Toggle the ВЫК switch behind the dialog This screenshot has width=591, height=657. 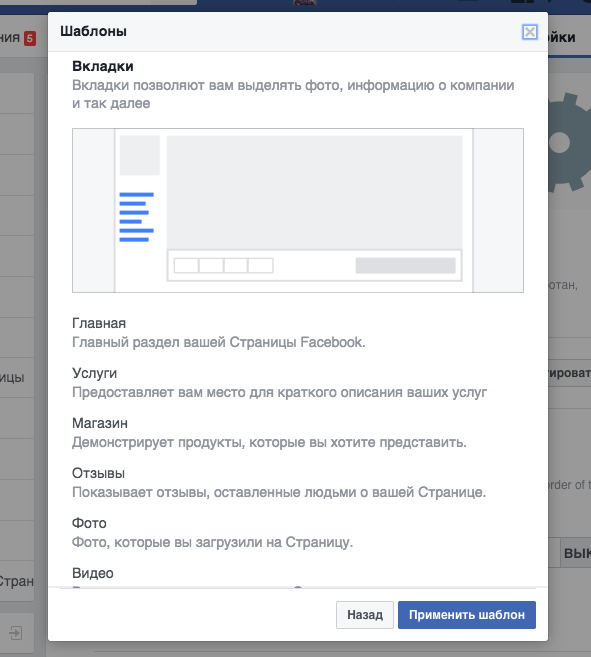pyautogui.click(x=575, y=553)
